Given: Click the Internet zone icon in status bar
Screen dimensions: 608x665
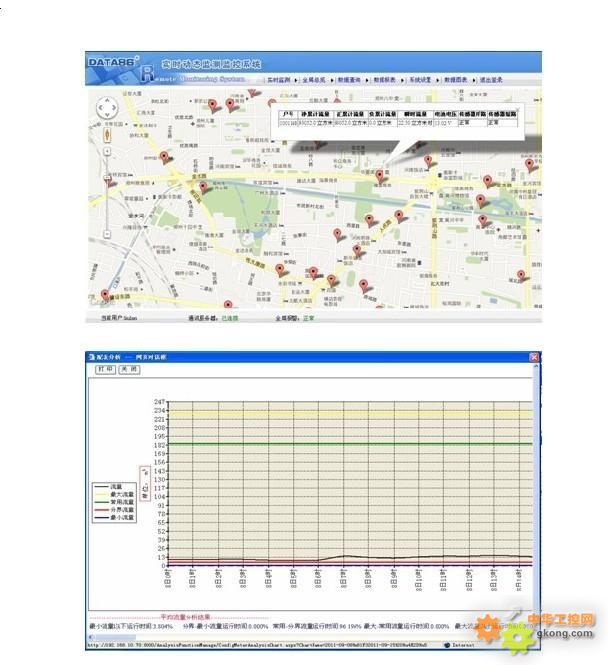Looking at the screenshot, I should (x=447, y=645).
